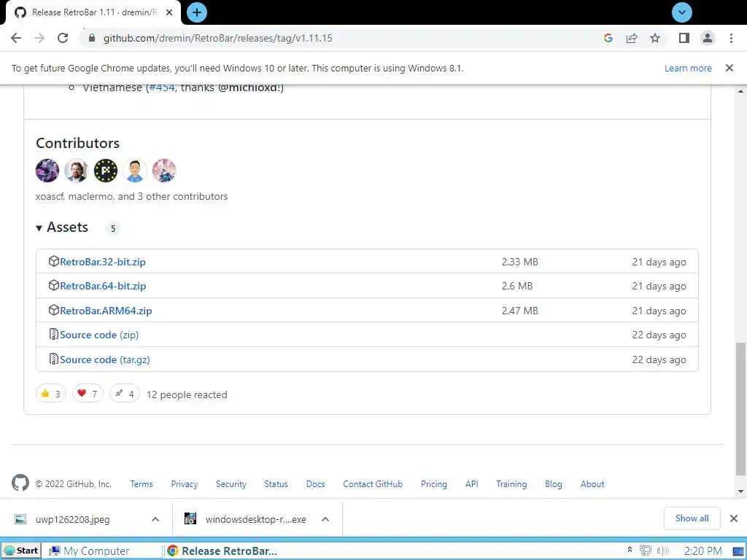Screen dimensions: 747x560
Task: Open the new tab plus button
Action: coord(197,12)
